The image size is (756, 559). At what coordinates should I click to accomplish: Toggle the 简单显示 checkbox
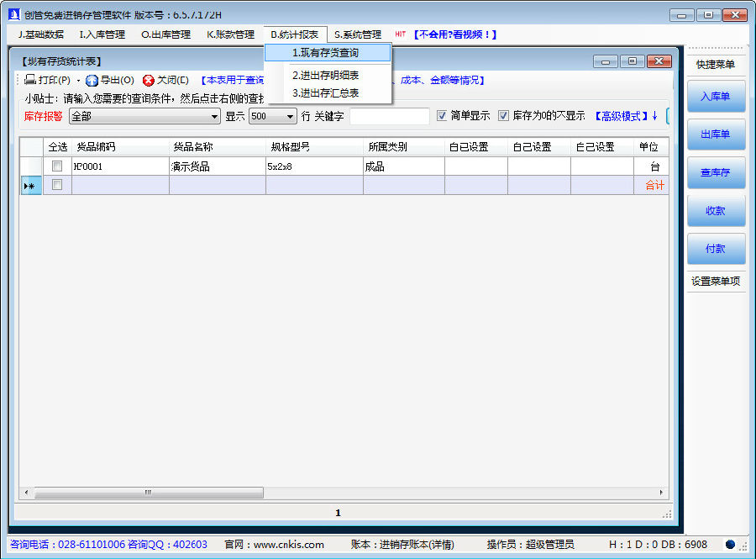click(x=442, y=116)
